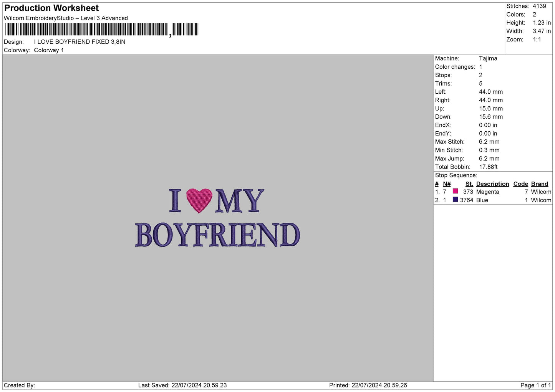The height and width of the screenshot is (392, 555).
Task: Click the Total Bobbin value 17.88ft
Action: click(x=488, y=167)
